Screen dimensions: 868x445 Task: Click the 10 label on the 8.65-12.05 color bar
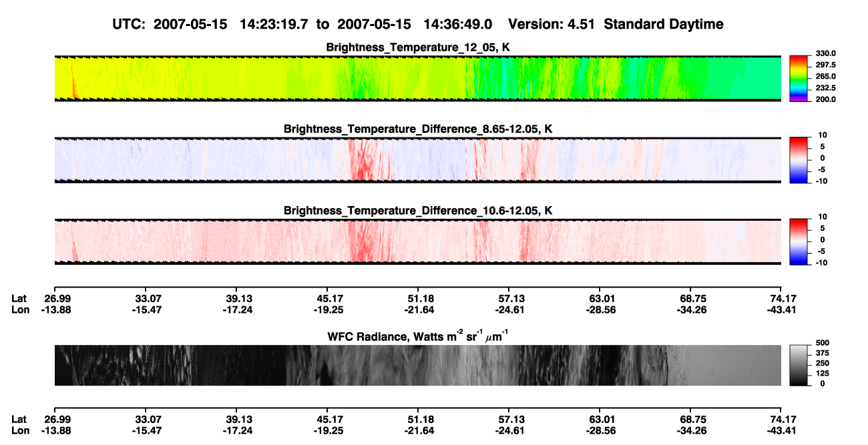point(823,135)
